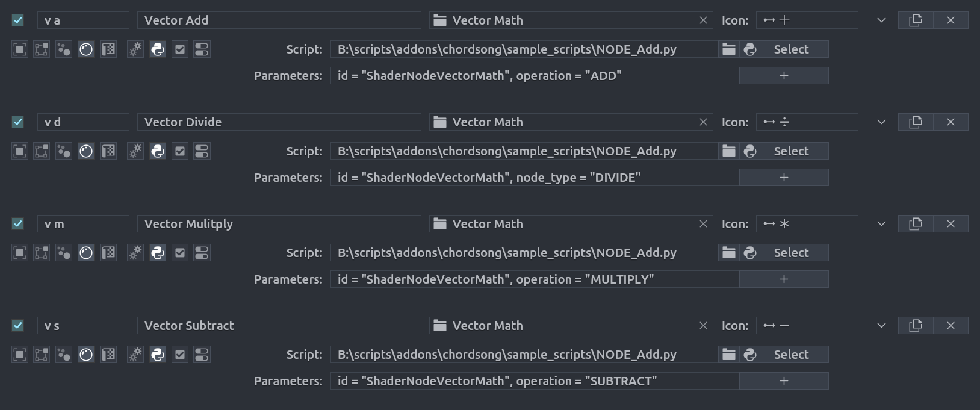Screen dimensions: 980x410
Task: Select shader sphere context icon in 'v d' row
Action: [86, 151]
